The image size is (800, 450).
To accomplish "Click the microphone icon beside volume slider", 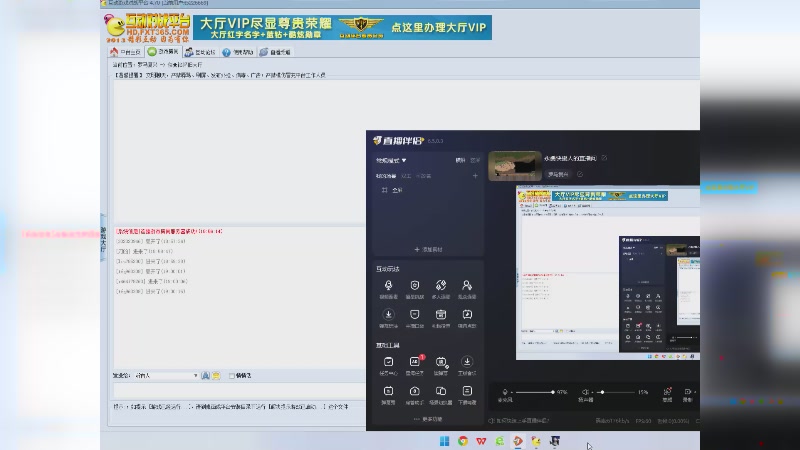I will 505,392.
